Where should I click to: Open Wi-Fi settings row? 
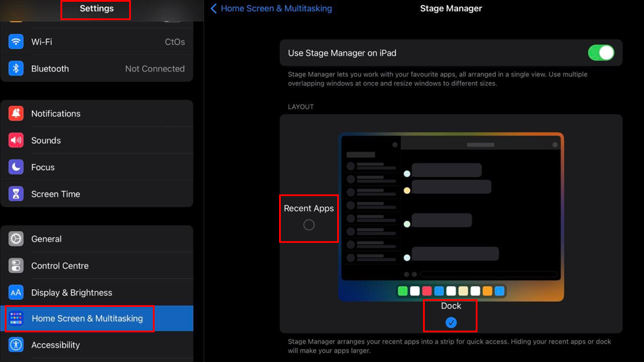(97, 41)
